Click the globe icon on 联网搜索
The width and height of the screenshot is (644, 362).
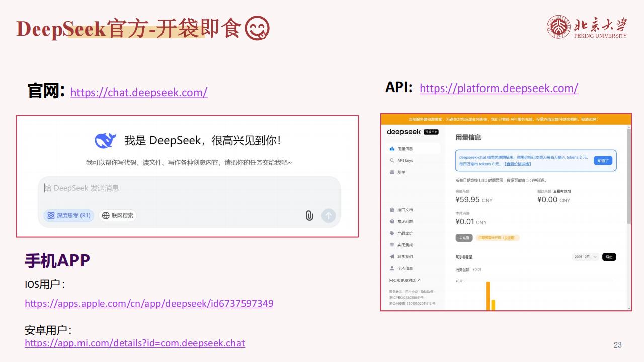[106, 215]
